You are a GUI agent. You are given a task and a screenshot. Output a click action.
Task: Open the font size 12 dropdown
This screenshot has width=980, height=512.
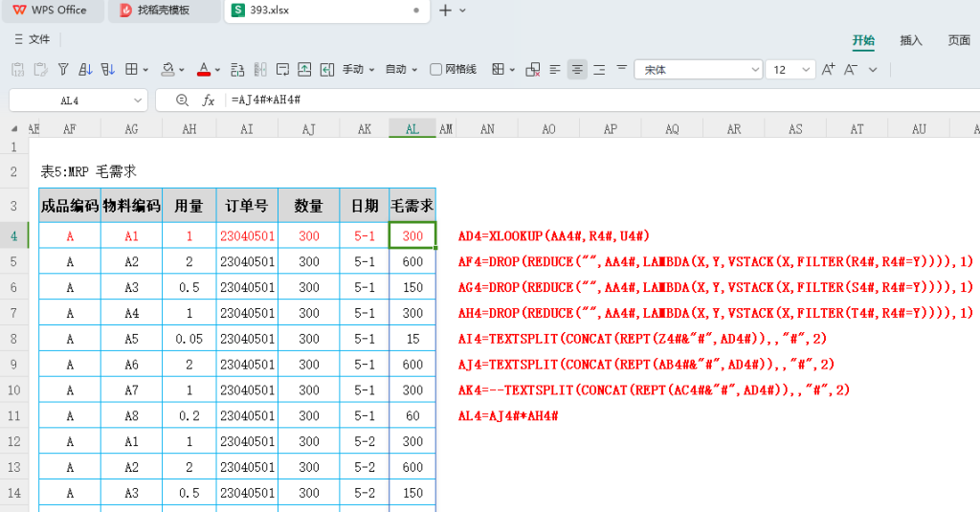[806, 70]
